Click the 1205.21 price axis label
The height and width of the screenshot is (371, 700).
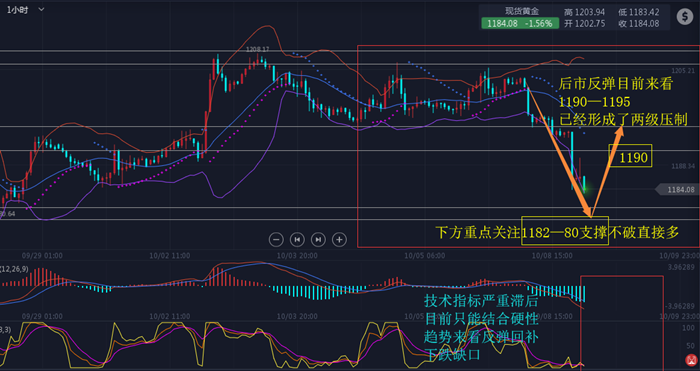pos(683,71)
